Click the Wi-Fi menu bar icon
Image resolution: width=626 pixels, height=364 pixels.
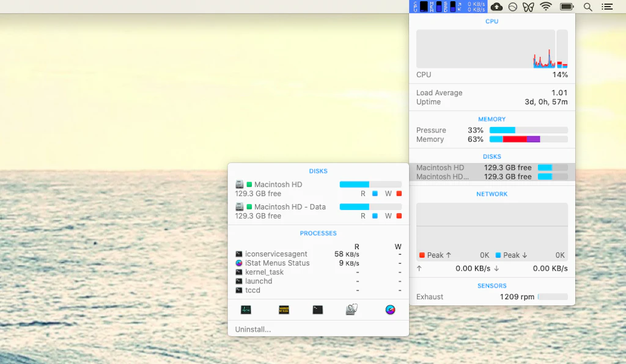pyautogui.click(x=546, y=6)
